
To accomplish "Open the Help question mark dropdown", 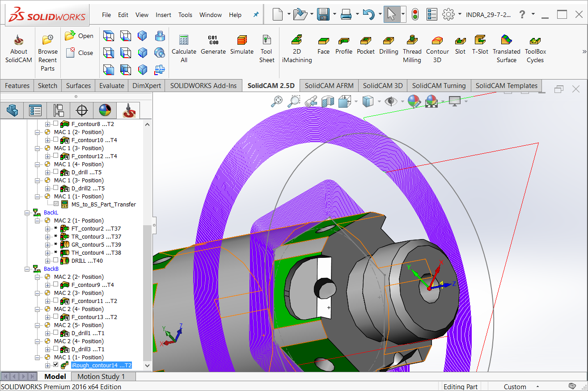I will 533,15.
